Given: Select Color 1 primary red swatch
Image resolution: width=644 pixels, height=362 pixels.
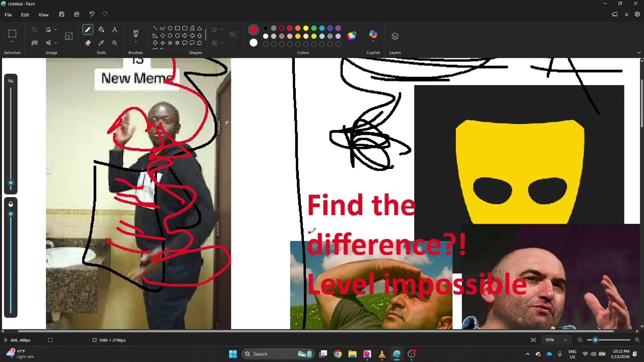Looking at the screenshot, I should click(254, 30).
